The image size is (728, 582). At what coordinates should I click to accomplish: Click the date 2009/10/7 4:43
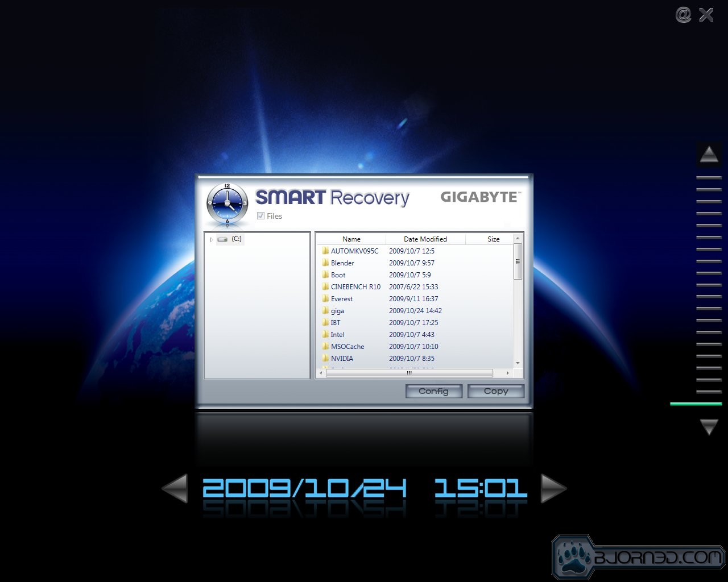412,335
